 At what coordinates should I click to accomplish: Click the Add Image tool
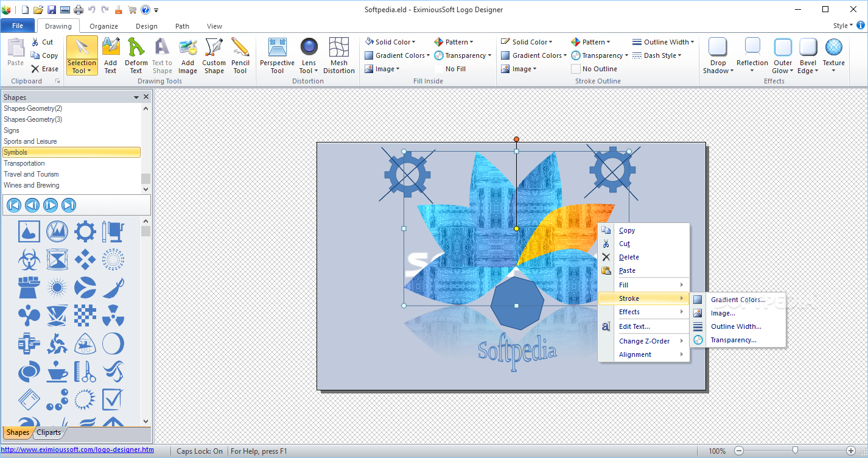[187, 56]
